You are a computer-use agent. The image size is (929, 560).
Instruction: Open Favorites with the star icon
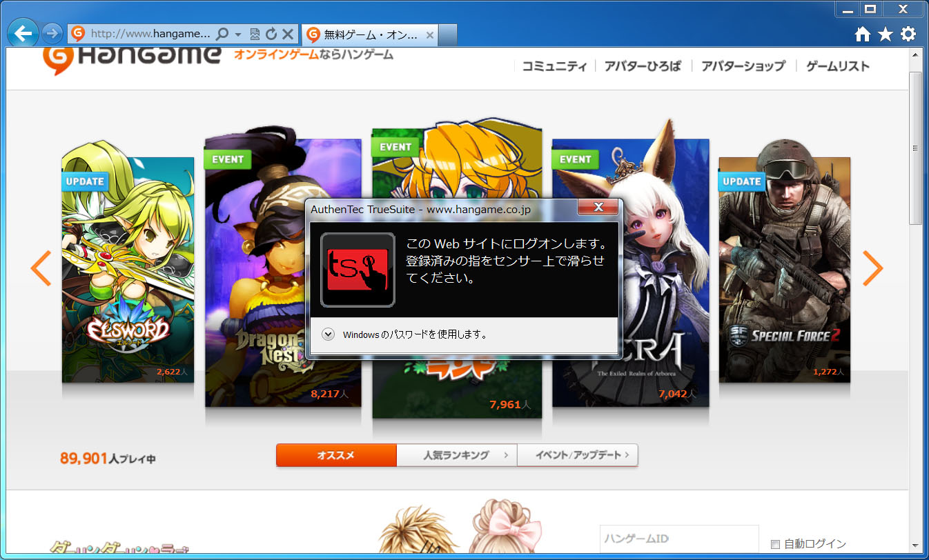click(886, 34)
